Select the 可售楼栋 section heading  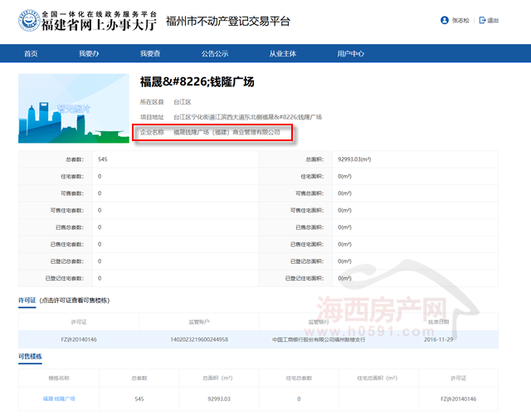[31, 357]
